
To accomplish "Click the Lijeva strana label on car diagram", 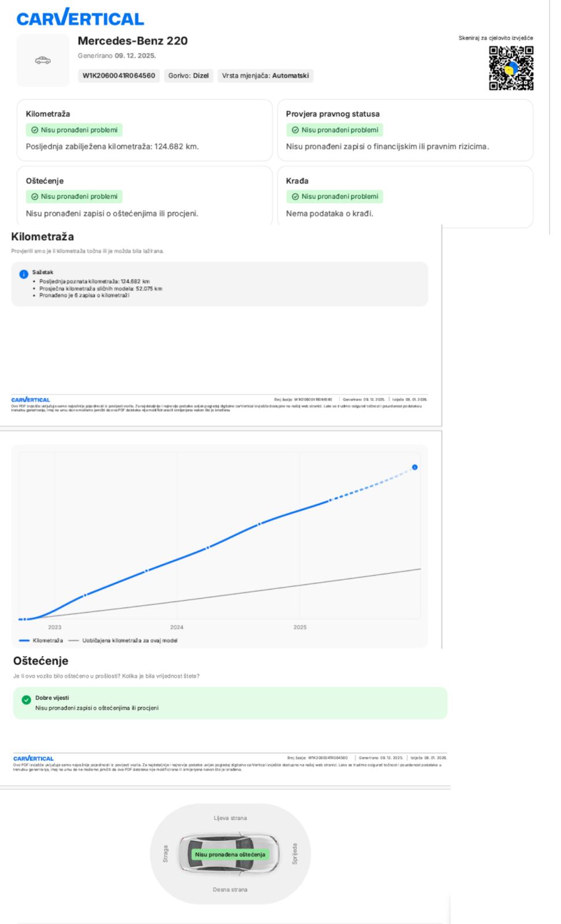I will (x=230, y=818).
